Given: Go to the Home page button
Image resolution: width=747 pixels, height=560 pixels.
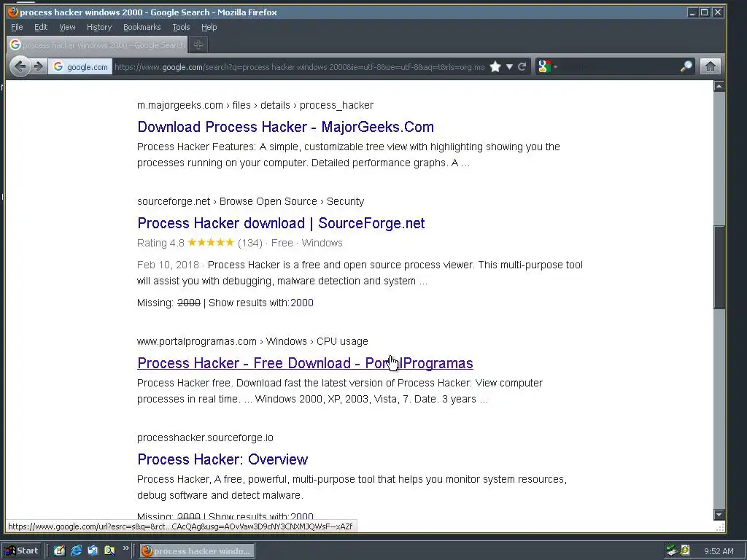Looking at the screenshot, I should tap(710, 66).
